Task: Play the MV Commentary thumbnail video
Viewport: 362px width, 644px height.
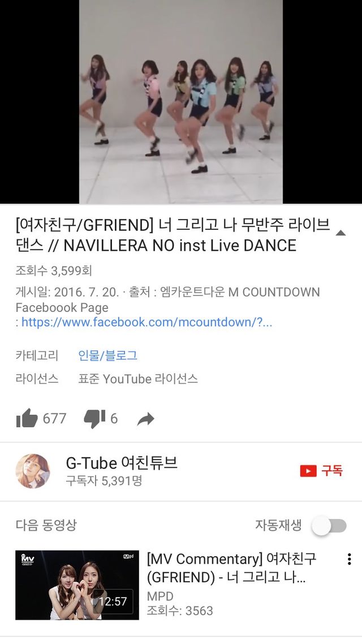Action: pos(77,585)
